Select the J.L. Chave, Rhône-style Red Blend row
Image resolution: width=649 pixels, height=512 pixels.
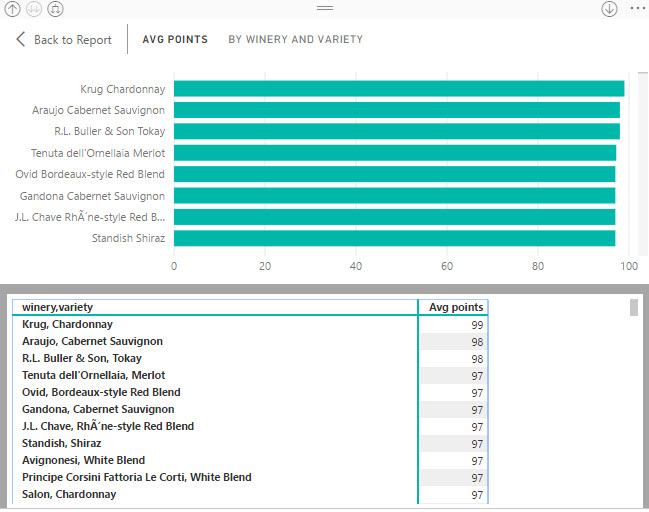coord(250,426)
